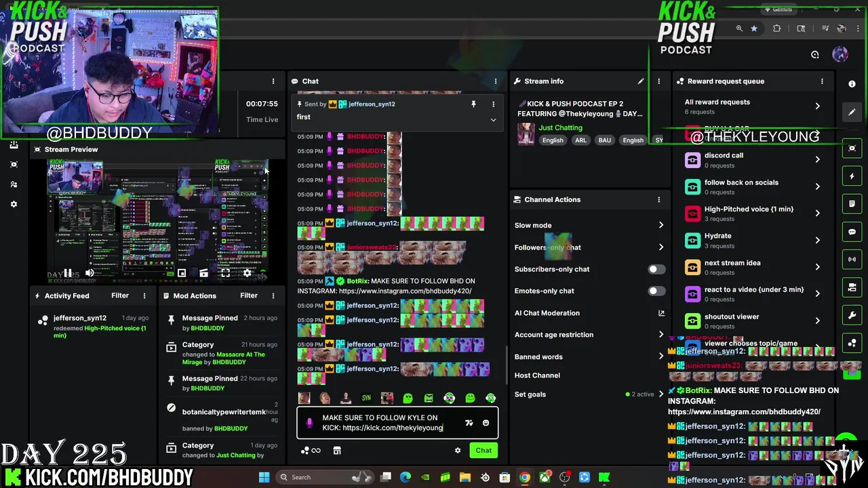This screenshot has height=488, width=868.
Task: Open pinned message three-dot options
Action: (x=493, y=104)
